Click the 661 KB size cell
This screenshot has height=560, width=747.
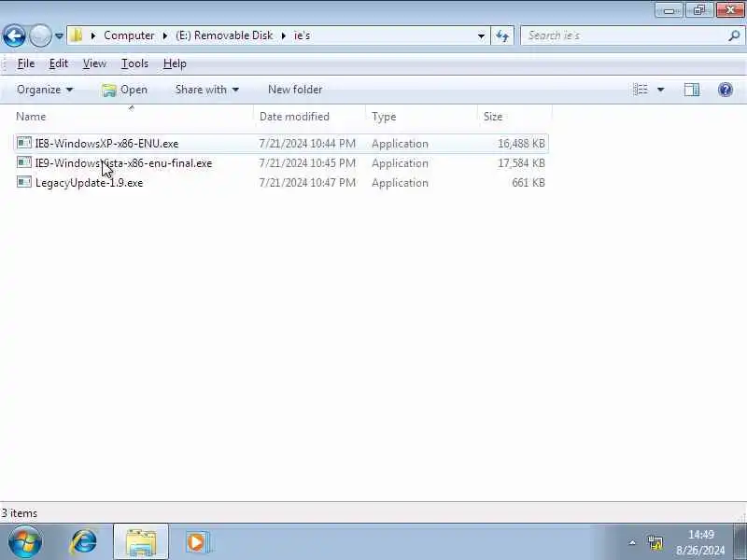529,183
